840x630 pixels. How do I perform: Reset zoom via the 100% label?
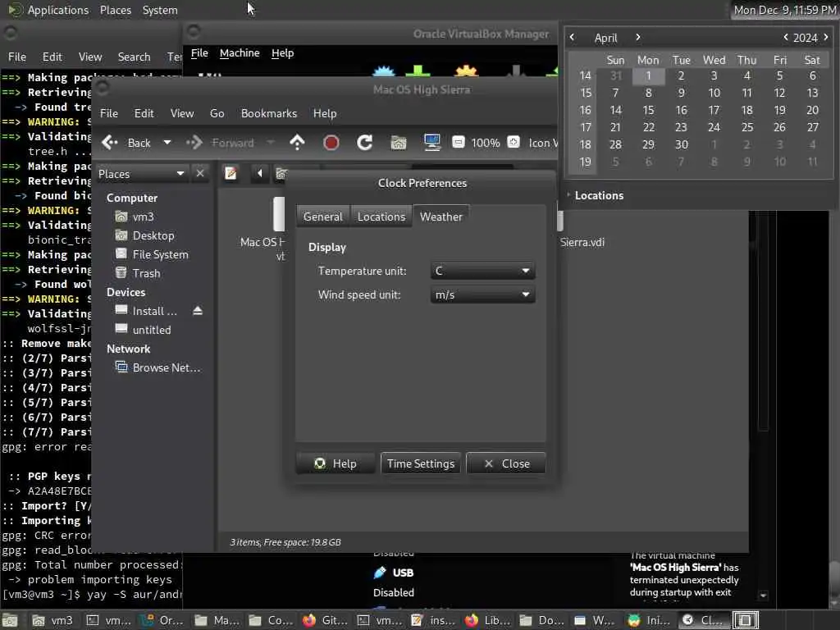[x=486, y=143]
